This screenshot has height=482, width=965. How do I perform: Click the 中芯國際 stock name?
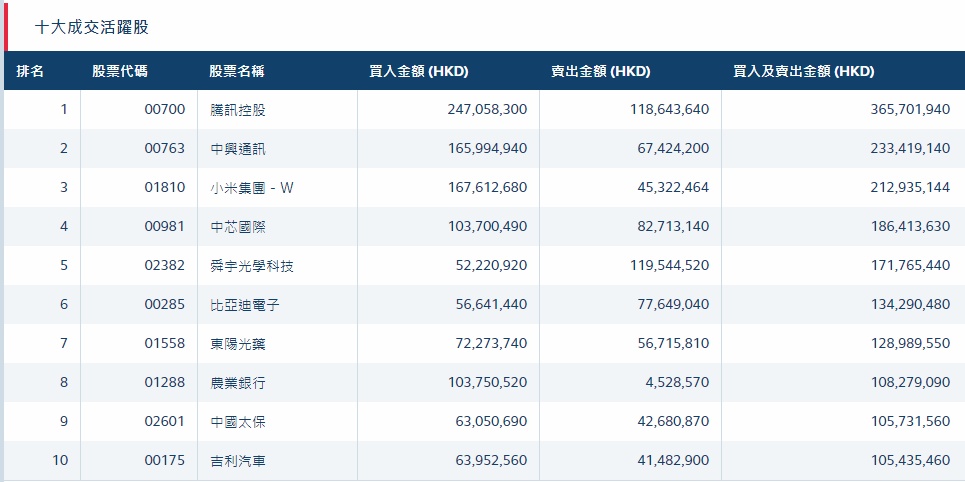[x=238, y=227]
